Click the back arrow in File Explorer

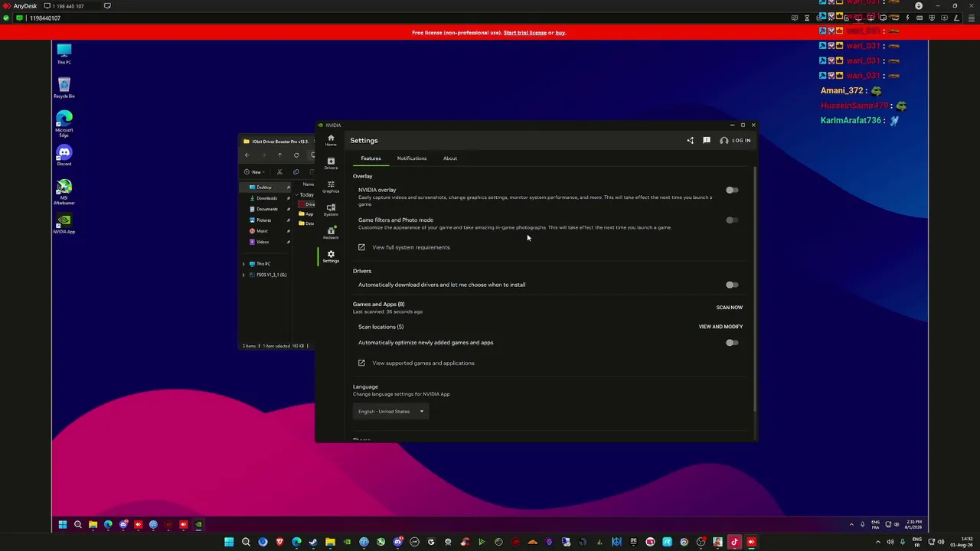pos(247,155)
